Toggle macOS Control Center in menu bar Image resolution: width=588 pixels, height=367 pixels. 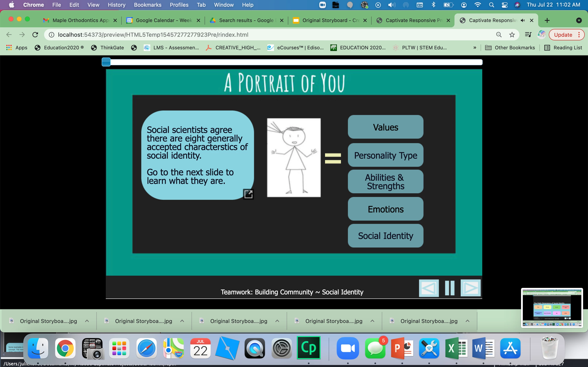point(504,5)
